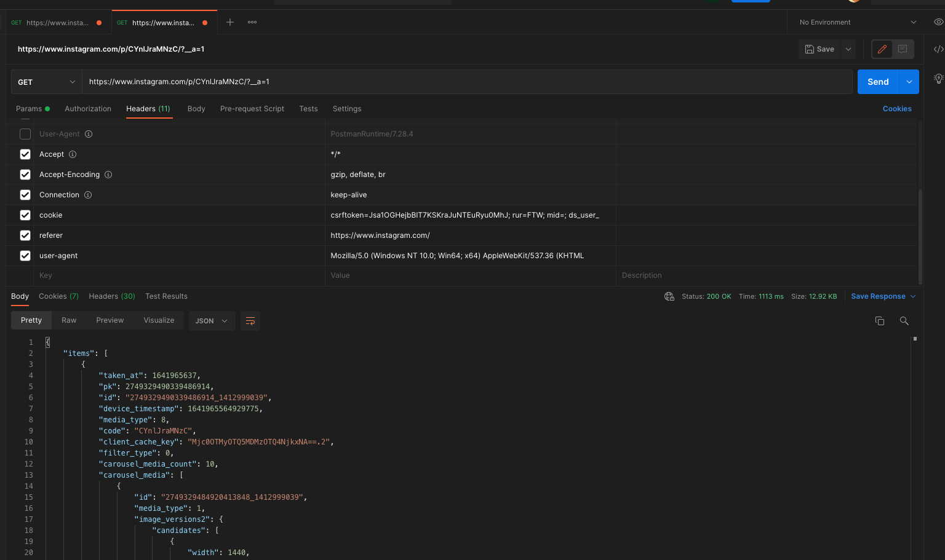This screenshot has width=945, height=560.
Task: Uncheck the Accept-Encoding header
Action: [25, 175]
